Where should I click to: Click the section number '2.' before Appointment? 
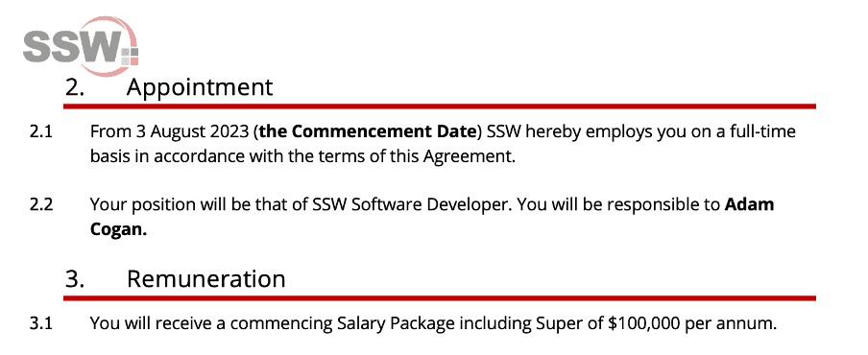[75, 87]
